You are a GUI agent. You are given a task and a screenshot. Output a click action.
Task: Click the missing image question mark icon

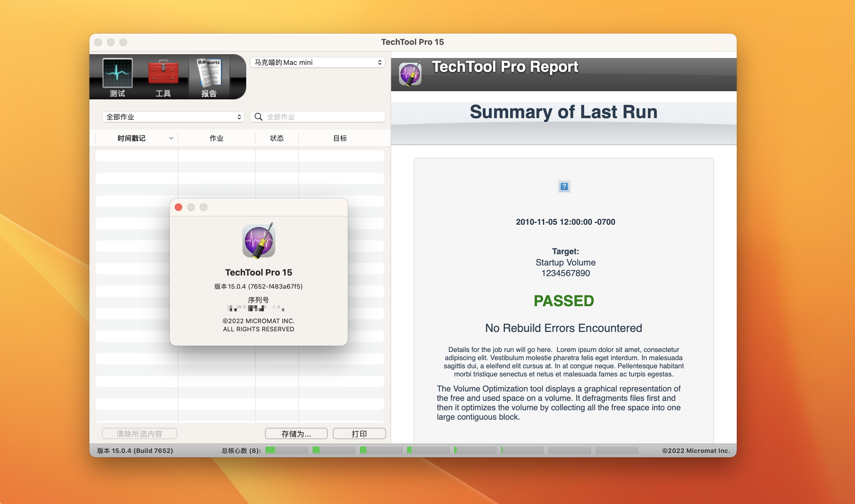pos(564,186)
